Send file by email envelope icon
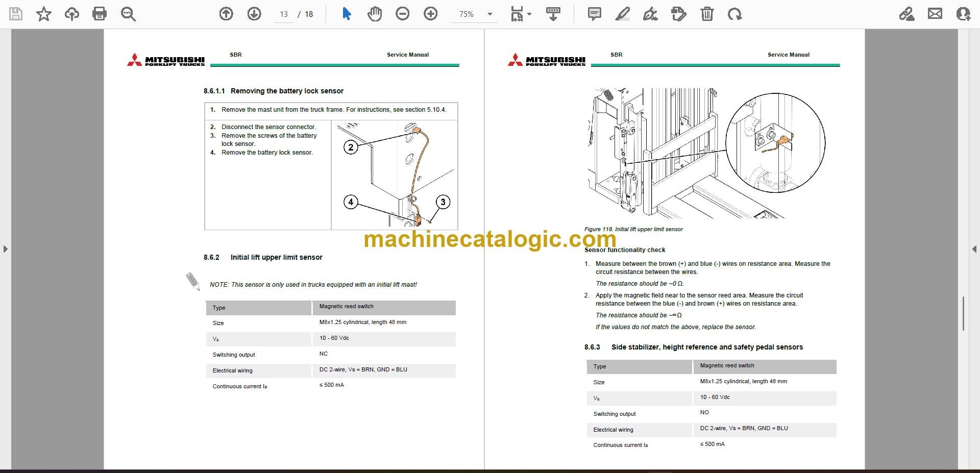980x473 pixels. (x=935, y=14)
